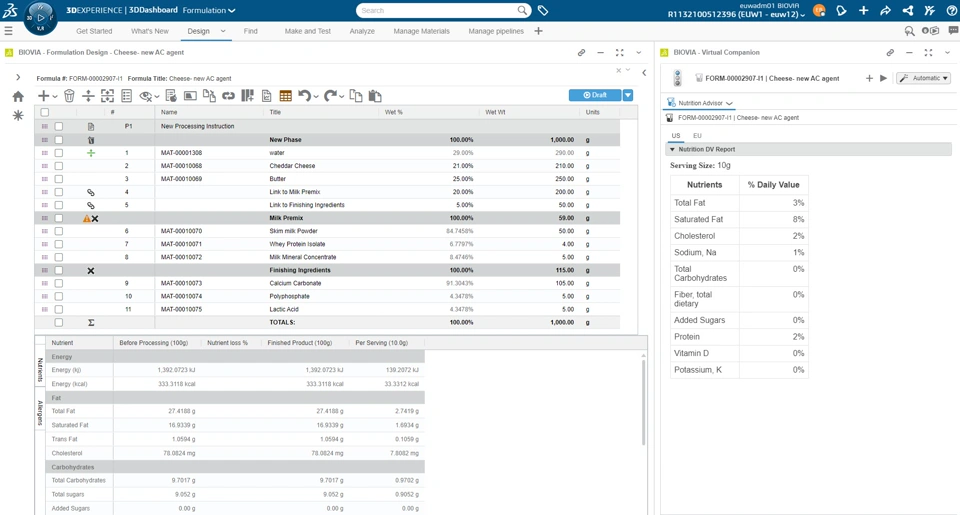Check the box for Lactic Acid row

pyautogui.click(x=59, y=309)
